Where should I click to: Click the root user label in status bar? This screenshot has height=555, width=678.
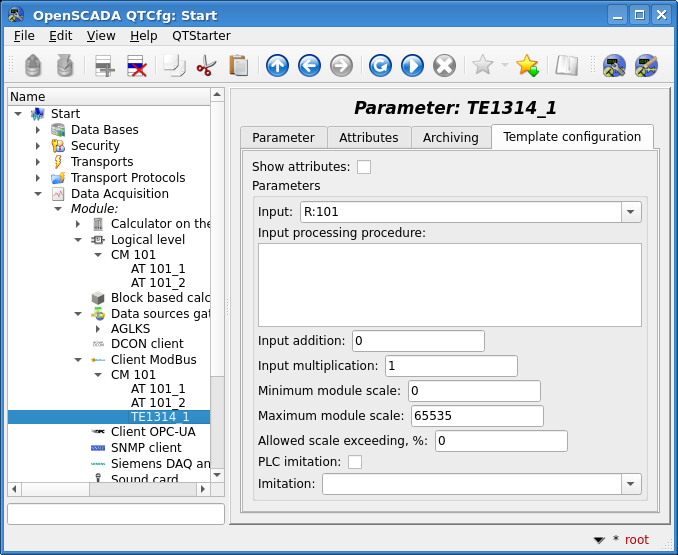(637, 540)
